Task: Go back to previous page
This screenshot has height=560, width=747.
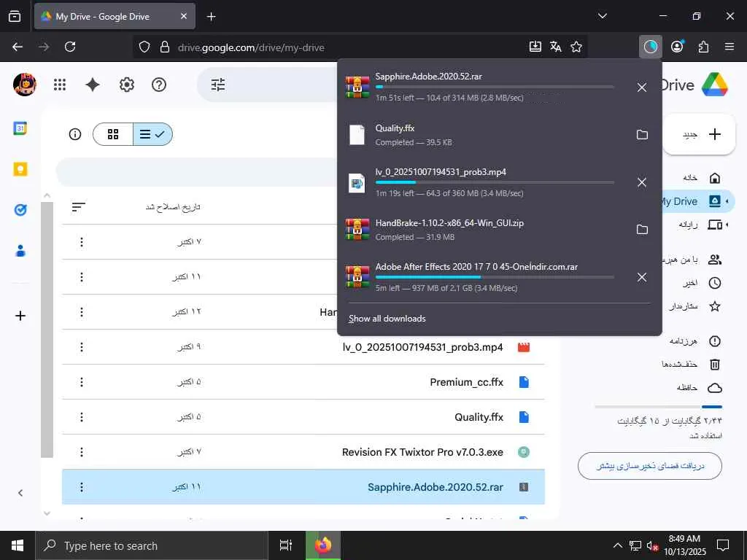Action: (18, 47)
